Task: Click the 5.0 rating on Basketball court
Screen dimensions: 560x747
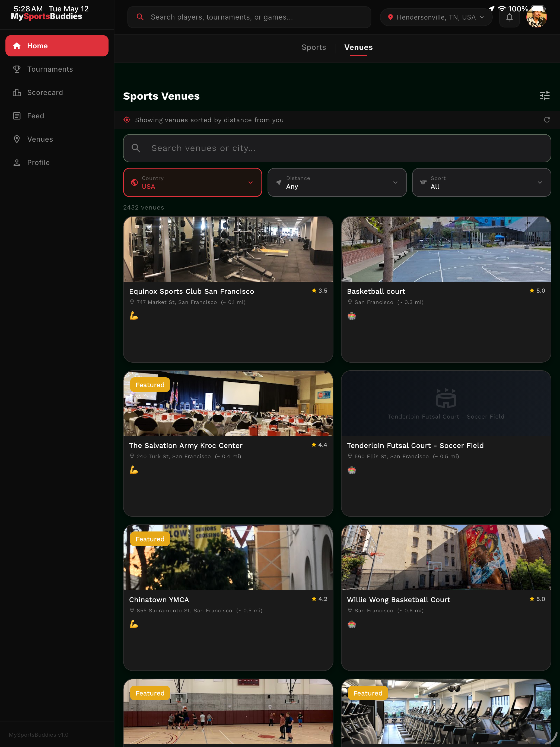Action: (x=537, y=291)
